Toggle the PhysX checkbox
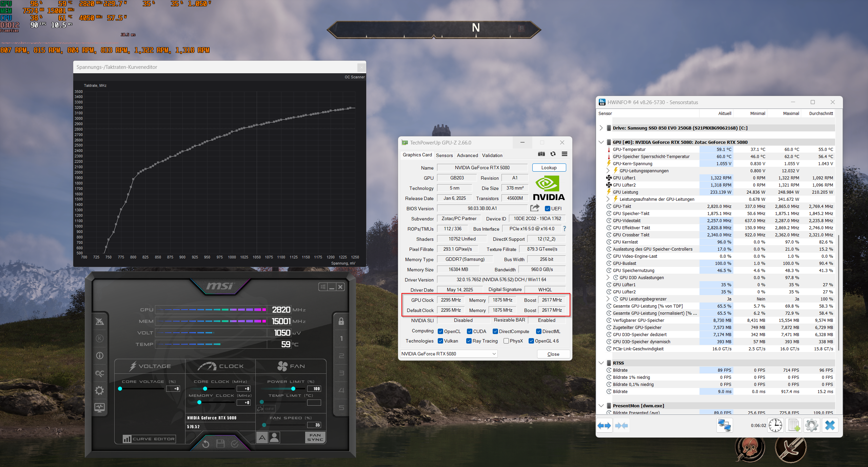 [x=506, y=341]
